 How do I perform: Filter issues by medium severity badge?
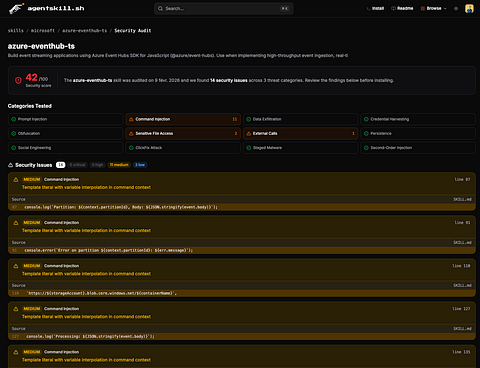point(119,165)
